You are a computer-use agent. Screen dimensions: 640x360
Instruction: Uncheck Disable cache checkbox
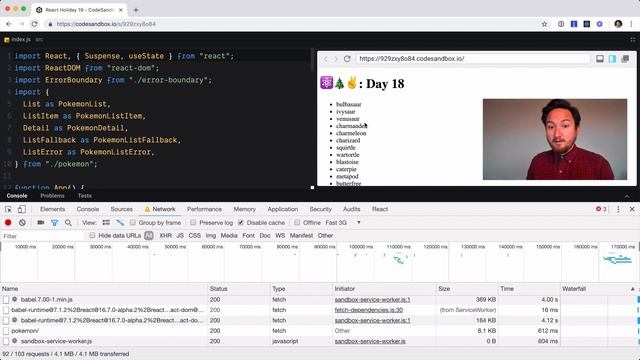coord(241,222)
